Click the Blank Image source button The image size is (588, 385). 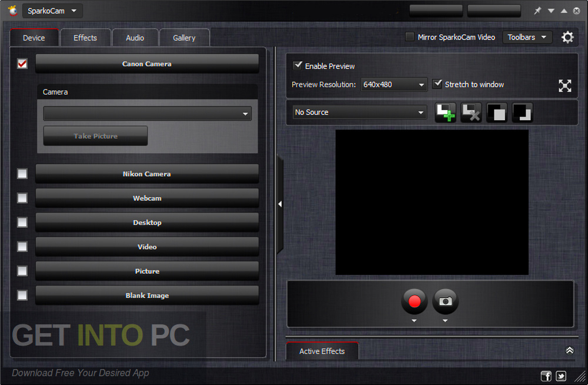click(147, 296)
